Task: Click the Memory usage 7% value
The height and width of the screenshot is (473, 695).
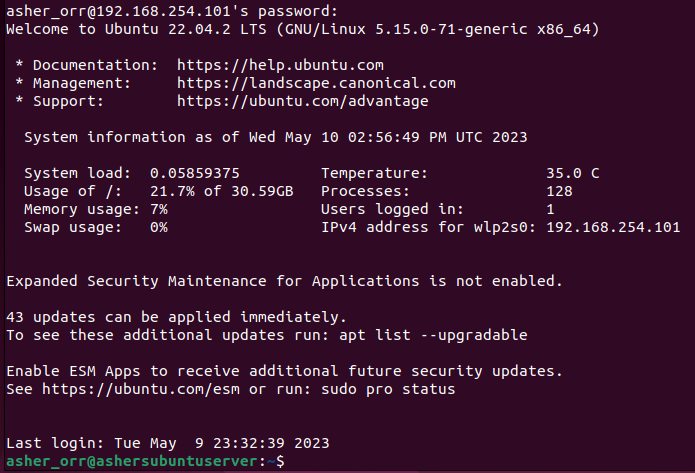Action: [159, 209]
